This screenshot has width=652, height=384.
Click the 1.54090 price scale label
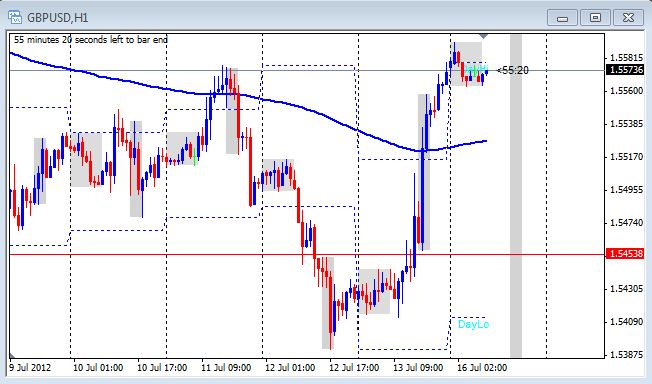tap(626, 322)
